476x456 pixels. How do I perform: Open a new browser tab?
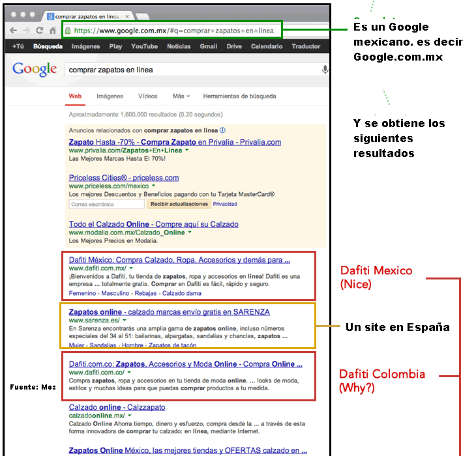[142, 16]
